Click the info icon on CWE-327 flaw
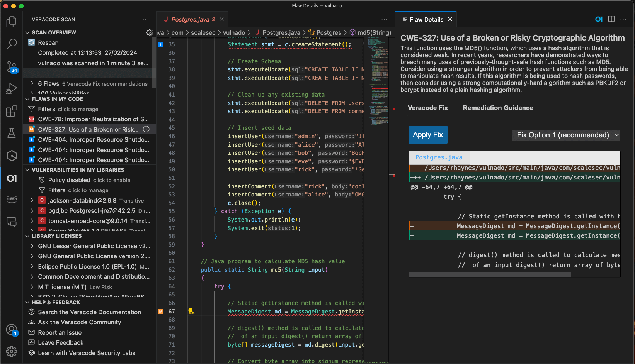Screen dimensions: 635x364 pyautogui.click(x=146, y=129)
